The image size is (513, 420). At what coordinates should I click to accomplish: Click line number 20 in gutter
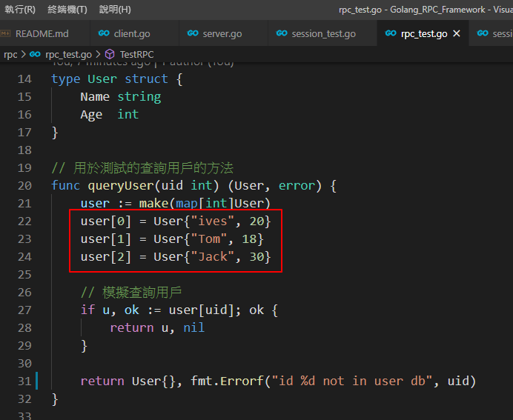[x=24, y=186]
